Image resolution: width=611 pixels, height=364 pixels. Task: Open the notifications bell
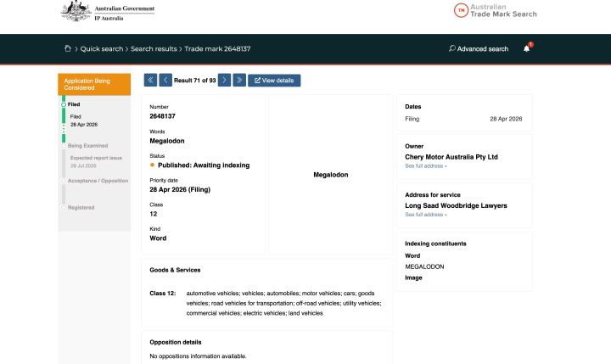click(x=527, y=48)
